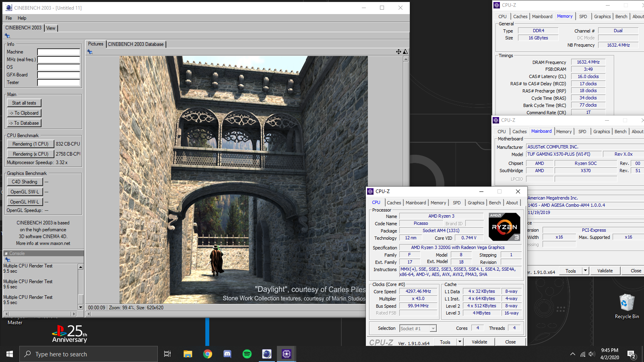The height and width of the screenshot is (362, 644).
Task: Click console horizontal scrollbar right arrow
Action: [73, 314]
